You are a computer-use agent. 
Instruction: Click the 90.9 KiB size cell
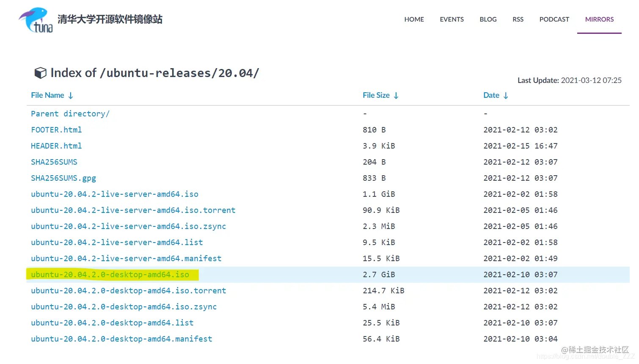click(381, 210)
